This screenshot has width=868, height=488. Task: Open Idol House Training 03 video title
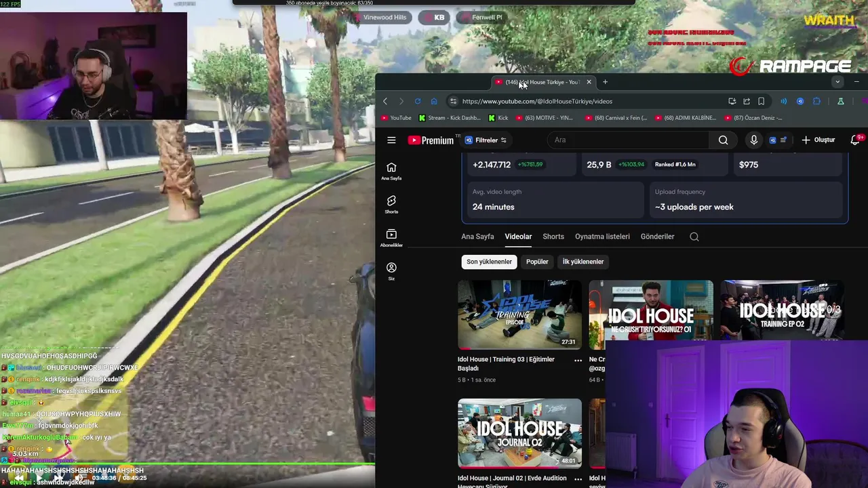(506, 363)
